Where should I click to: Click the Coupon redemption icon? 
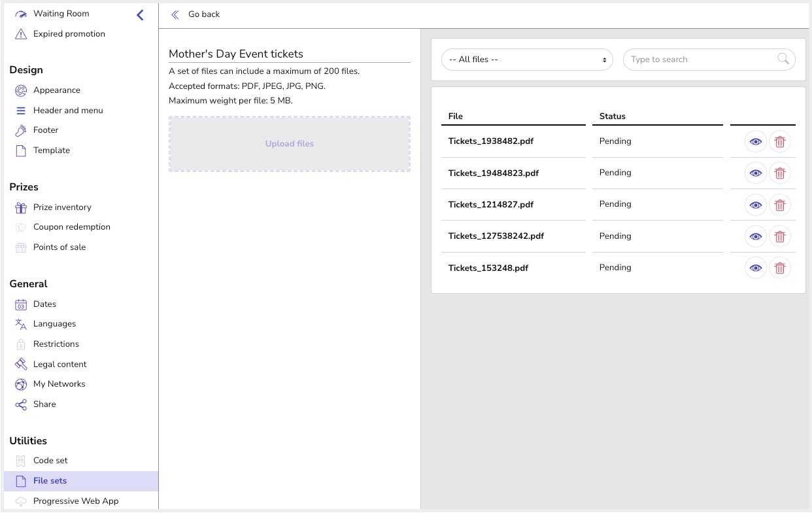[x=21, y=227]
